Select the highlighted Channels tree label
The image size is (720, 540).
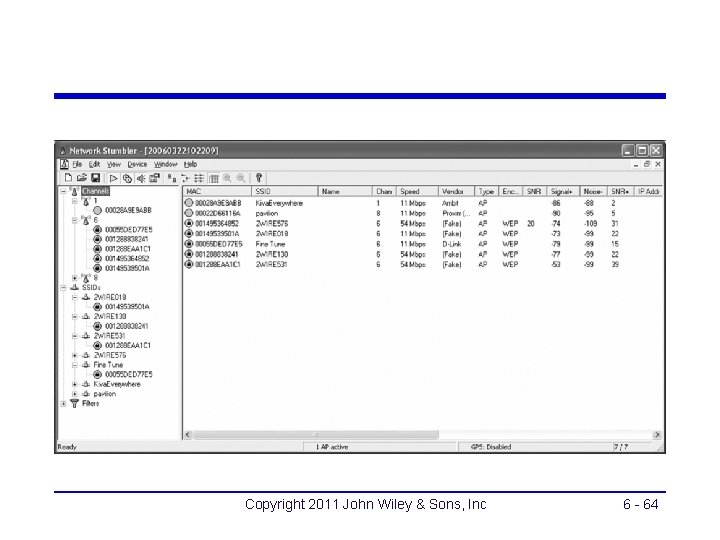(96, 191)
